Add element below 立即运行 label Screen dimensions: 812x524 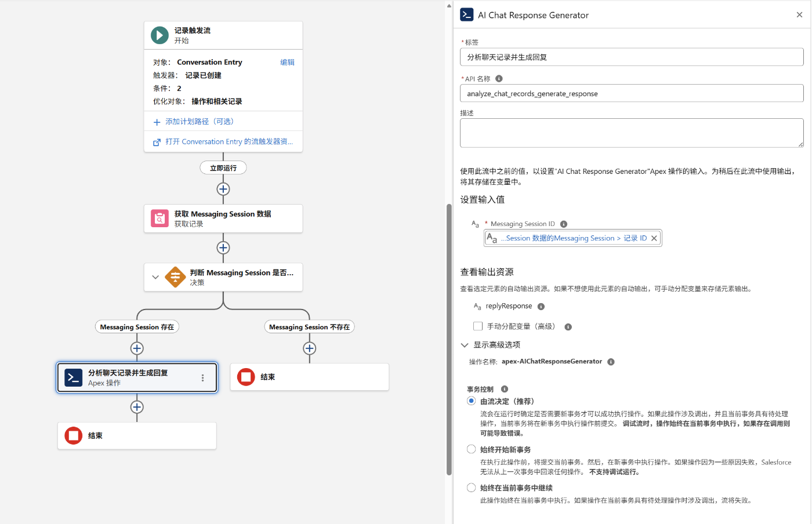coord(223,190)
